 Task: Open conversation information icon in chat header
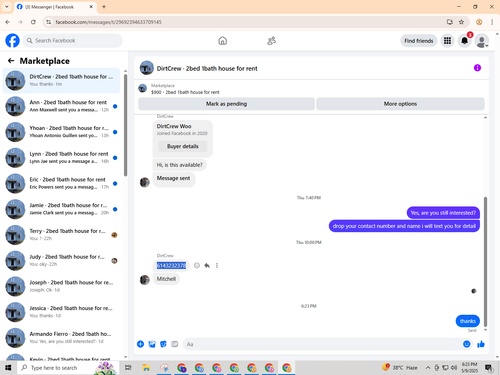coord(477,68)
